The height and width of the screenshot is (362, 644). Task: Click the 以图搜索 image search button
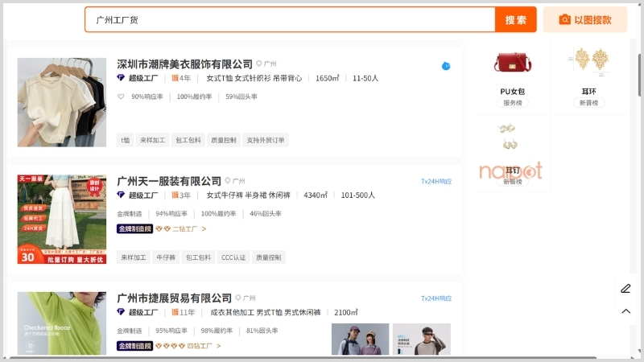coord(585,20)
